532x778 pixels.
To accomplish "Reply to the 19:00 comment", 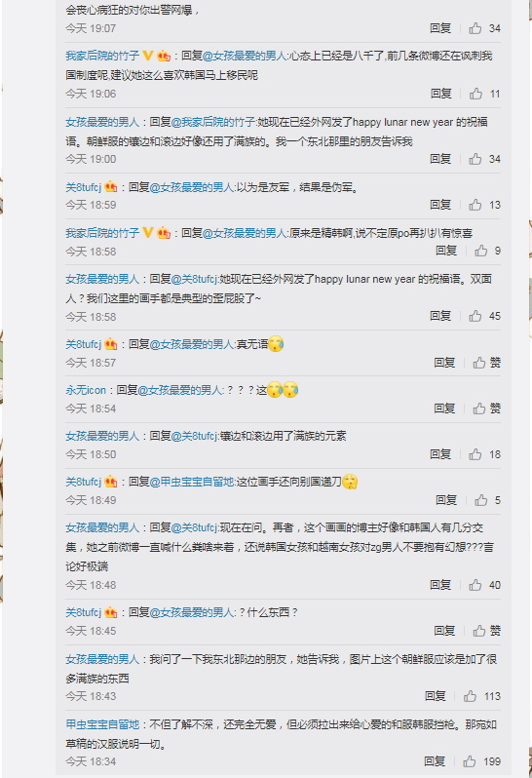I will pyautogui.click(x=440, y=159).
